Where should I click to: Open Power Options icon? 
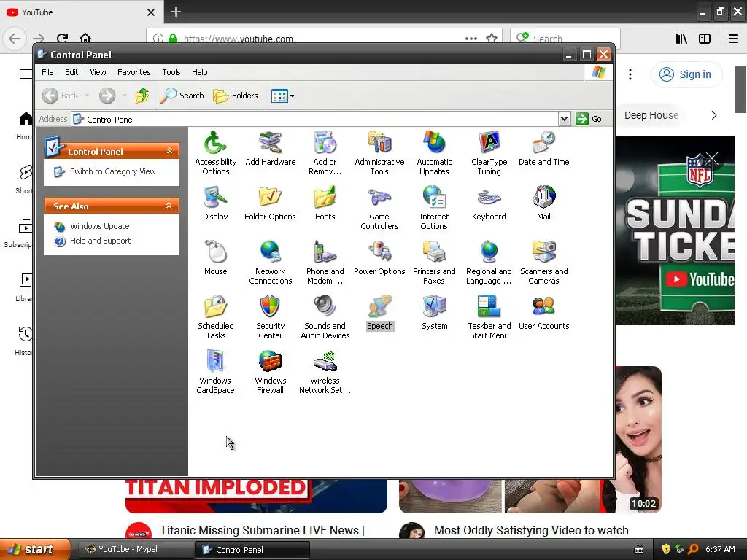coord(379,258)
